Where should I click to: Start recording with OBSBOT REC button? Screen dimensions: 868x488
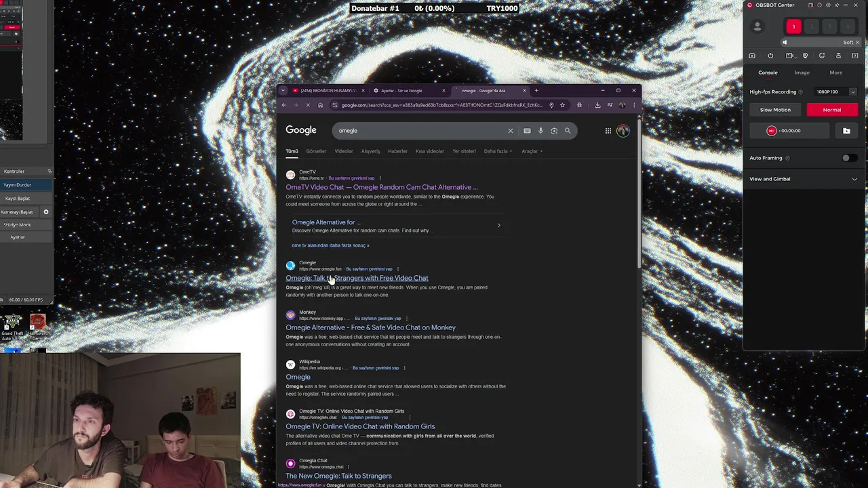point(771,131)
